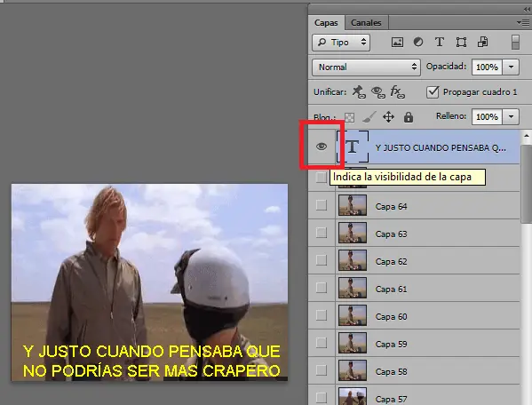Select the 'Capa 64' layer name

coord(391,207)
